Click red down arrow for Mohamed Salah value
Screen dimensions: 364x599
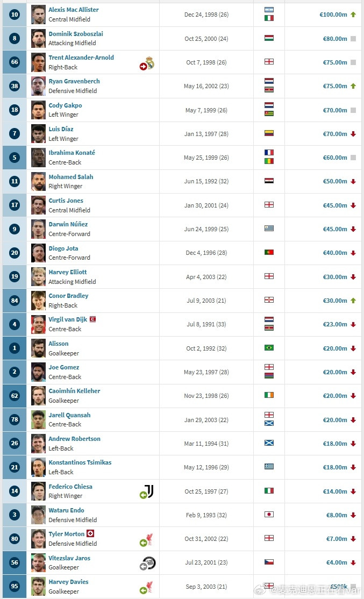tap(353, 181)
